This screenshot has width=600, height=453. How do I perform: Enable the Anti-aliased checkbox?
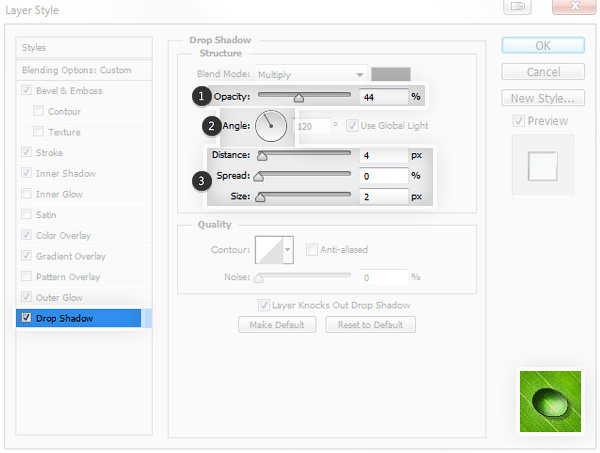click(311, 249)
